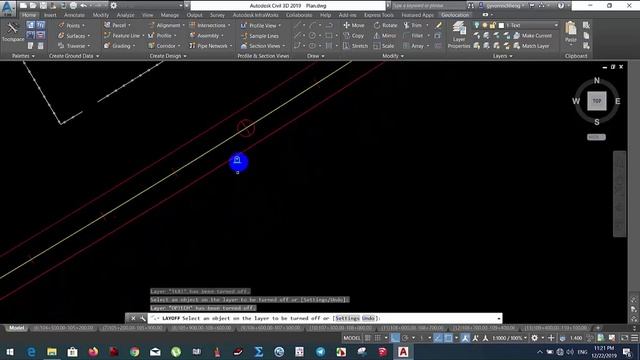The height and width of the screenshot is (360, 640).
Task: Toggle object snap tracking in status bar
Action: pos(438,338)
